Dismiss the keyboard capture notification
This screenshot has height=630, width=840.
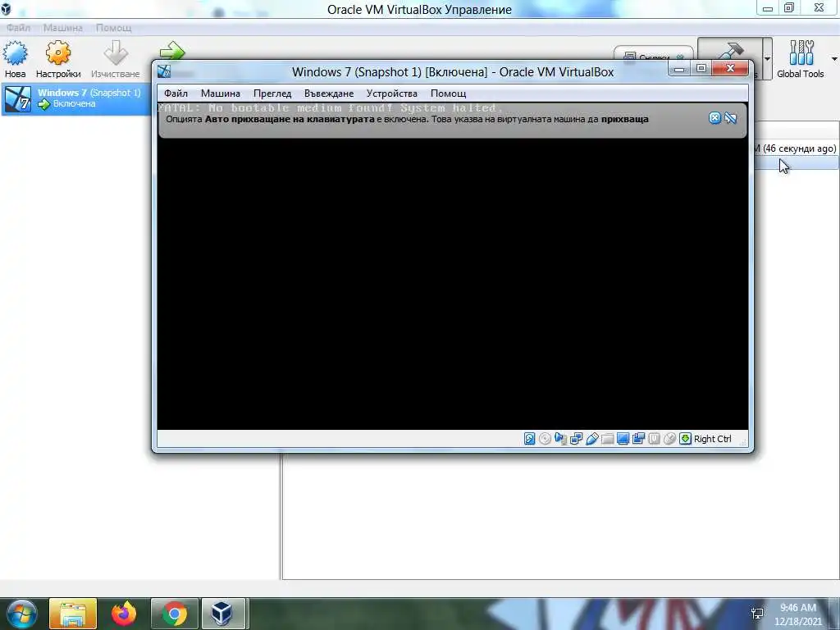point(714,118)
